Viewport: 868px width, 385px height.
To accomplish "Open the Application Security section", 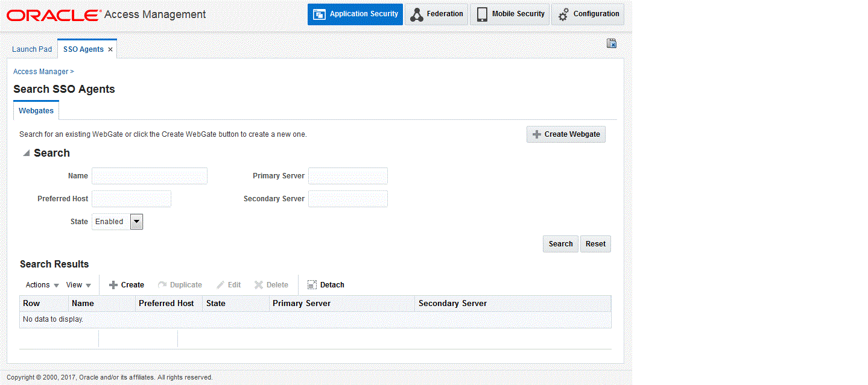I will pyautogui.click(x=355, y=14).
